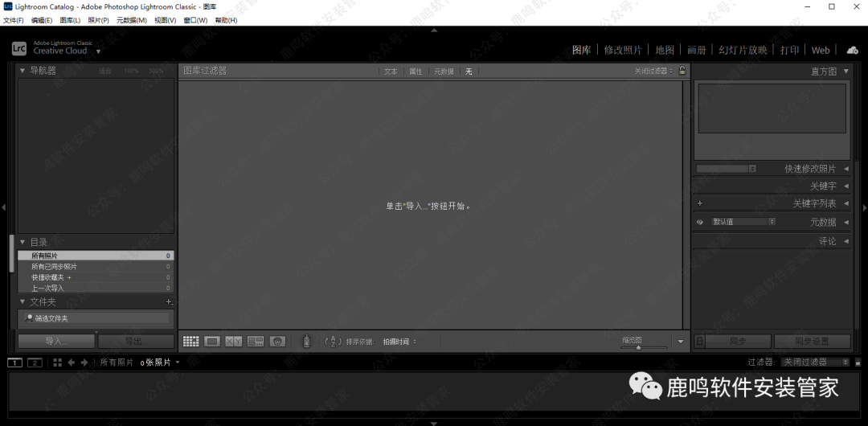Select 文本 filter in library filter bar
868x426 pixels.
tap(391, 72)
